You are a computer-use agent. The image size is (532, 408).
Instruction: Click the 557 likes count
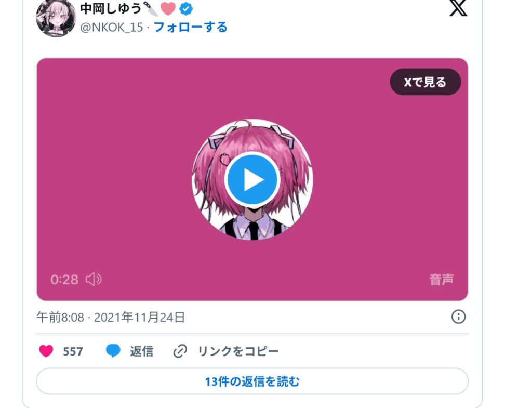pos(73,351)
